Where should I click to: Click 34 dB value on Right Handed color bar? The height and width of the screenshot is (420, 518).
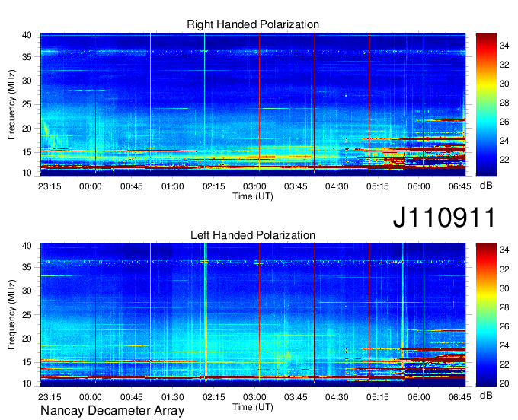click(504, 46)
